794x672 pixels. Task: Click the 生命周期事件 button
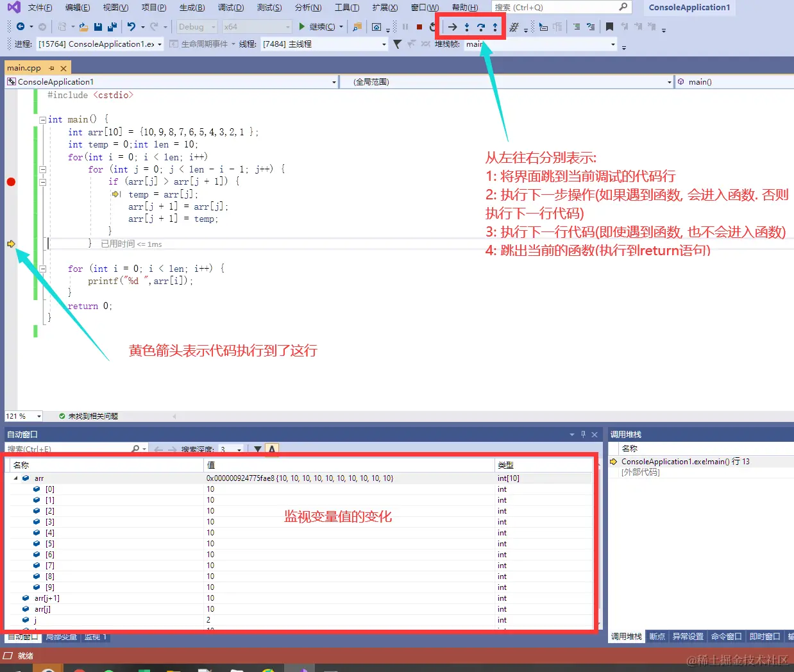click(x=199, y=44)
